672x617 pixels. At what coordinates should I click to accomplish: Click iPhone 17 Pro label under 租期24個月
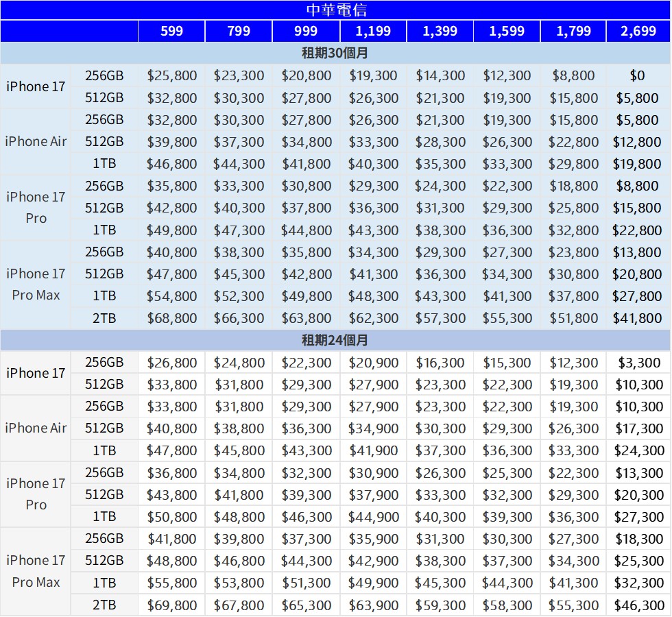tap(36, 494)
